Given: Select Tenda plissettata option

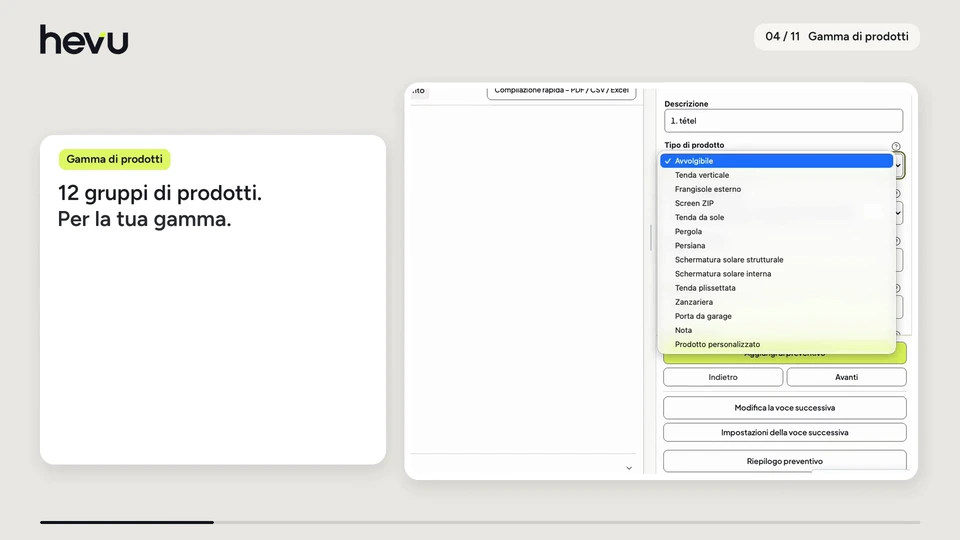Looking at the screenshot, I should click(776, 288).
